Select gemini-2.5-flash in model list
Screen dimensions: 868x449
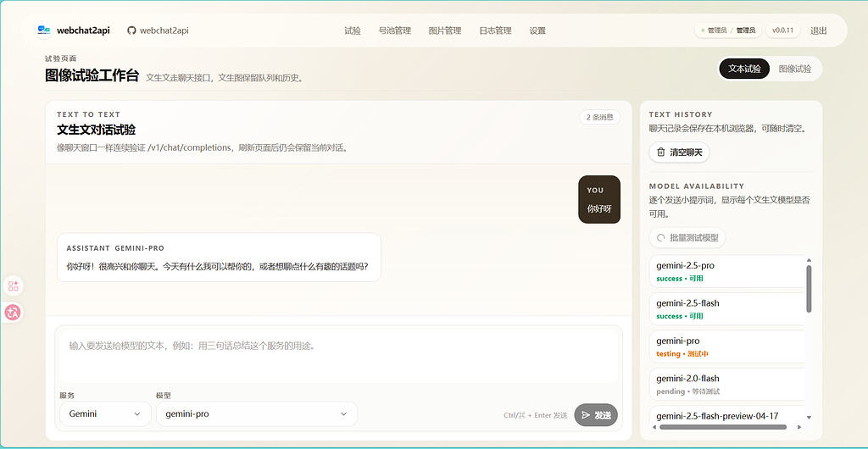pyautogui.click(x=726, y=308)
